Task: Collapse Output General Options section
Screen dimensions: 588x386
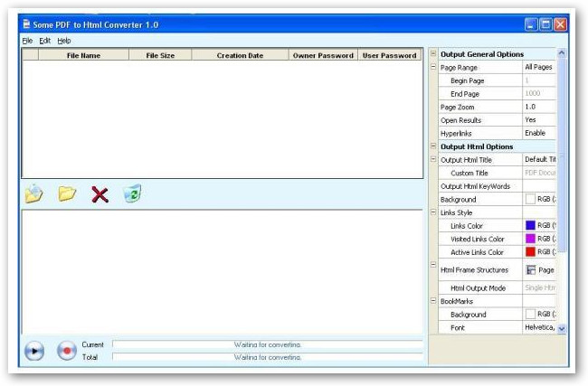Action: click(x=433, y=53)
